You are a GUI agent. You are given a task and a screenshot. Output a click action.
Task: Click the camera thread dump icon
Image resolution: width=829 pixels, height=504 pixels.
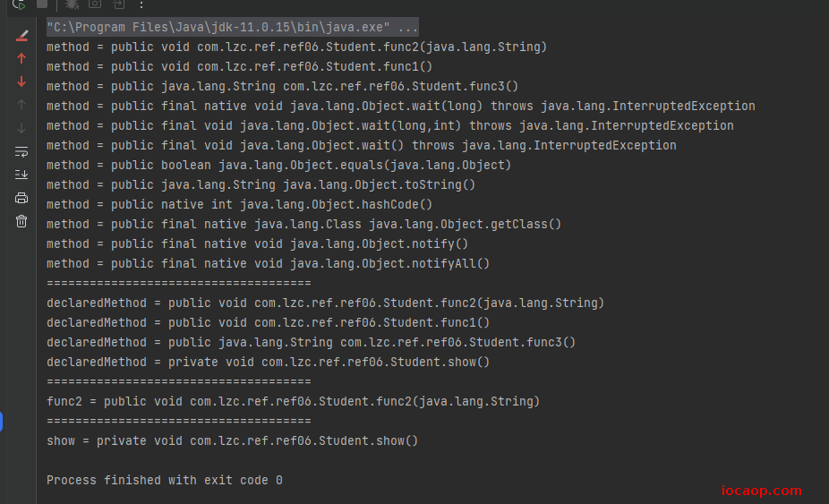click(x=95, y=4)
